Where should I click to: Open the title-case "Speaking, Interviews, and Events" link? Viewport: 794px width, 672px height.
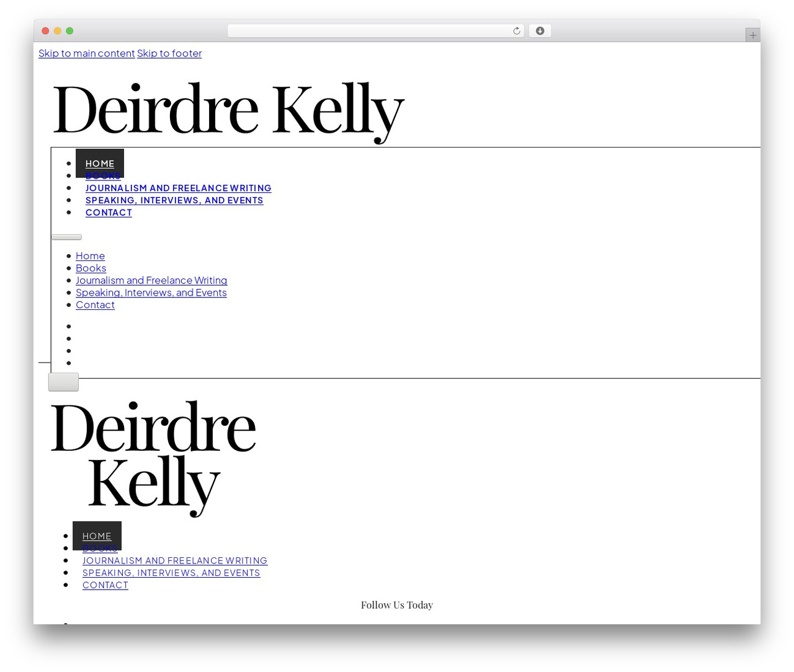pos(151,293)
